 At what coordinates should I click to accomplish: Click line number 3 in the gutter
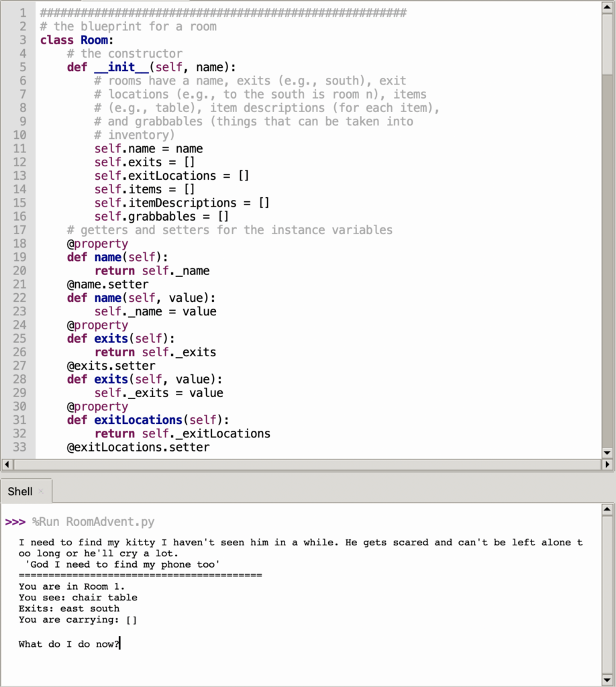tap(23, 40)
